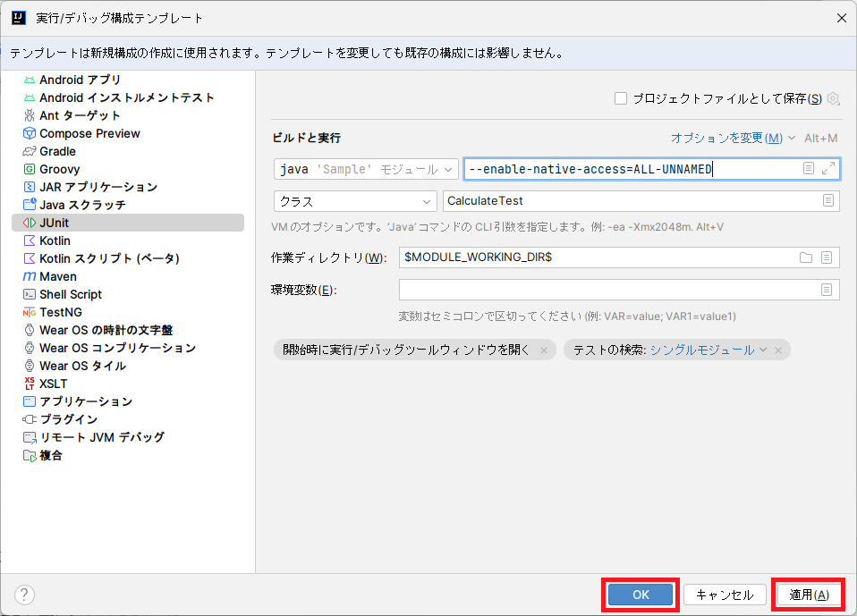Click the Ant ターゲット icon
Viewport: 857px width, 616px height.
(30, 115)
